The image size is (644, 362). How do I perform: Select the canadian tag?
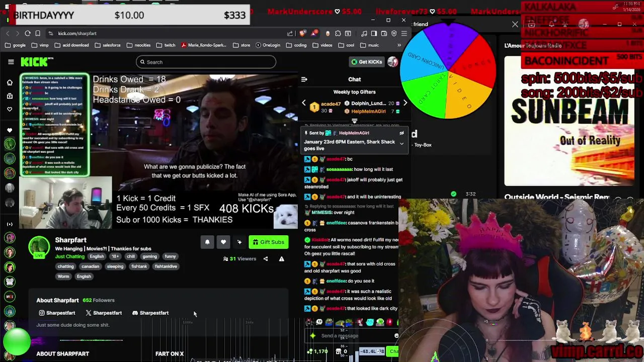click(91, 266)
